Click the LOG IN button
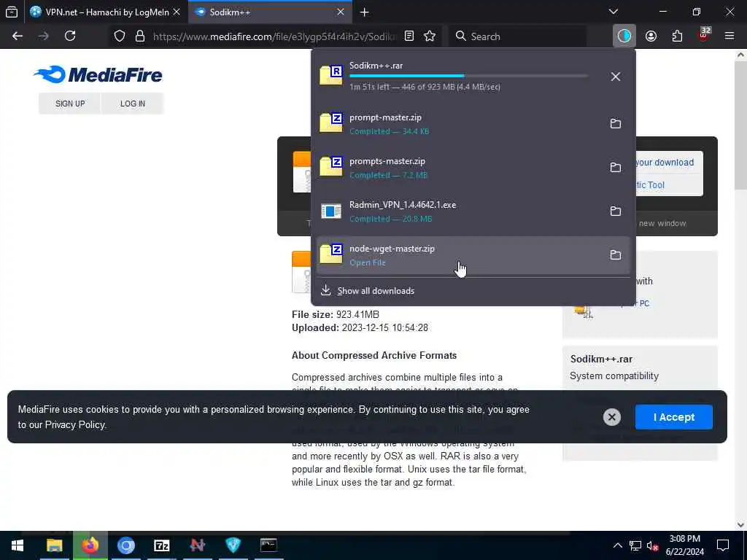 (133, 104)
